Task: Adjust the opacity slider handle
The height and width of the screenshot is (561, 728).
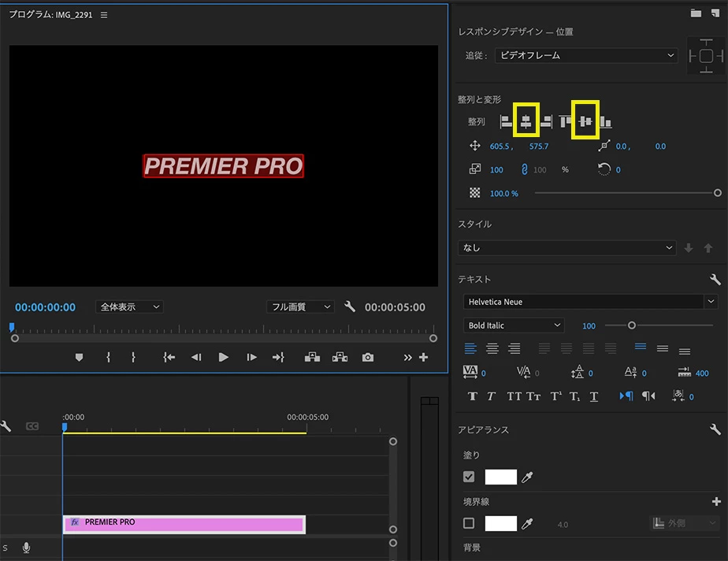Action: (717, 193)
